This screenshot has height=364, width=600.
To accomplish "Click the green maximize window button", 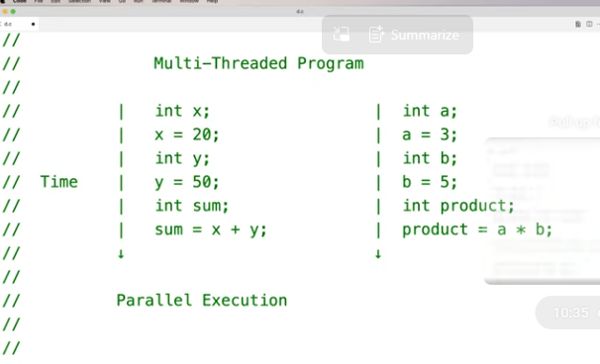I will (13, 12).
